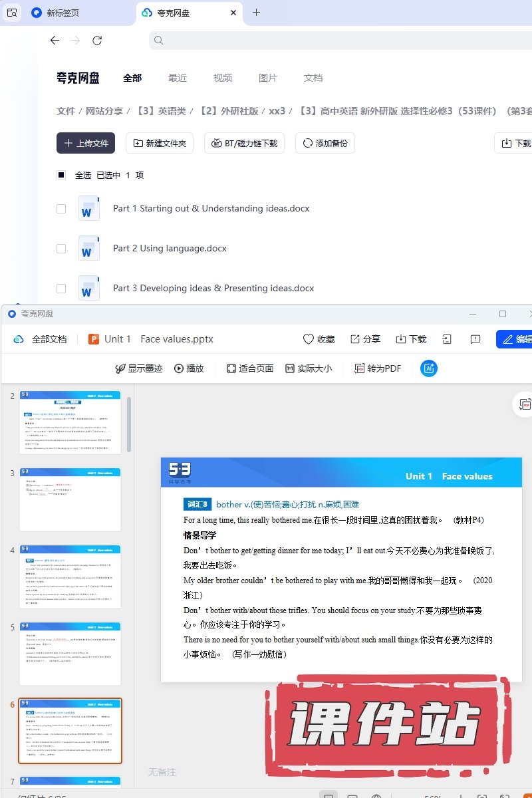This screenshot has height=798, width=532.
Task: Open a new browser tab with plus icon
Action: [x=256, y=13]
